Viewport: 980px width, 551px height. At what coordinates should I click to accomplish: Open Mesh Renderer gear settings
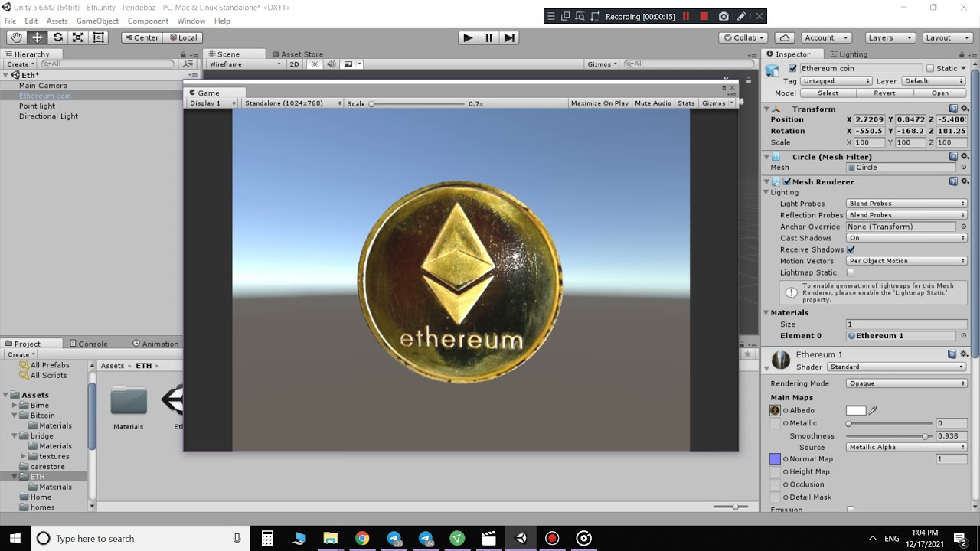coord(965,181)
